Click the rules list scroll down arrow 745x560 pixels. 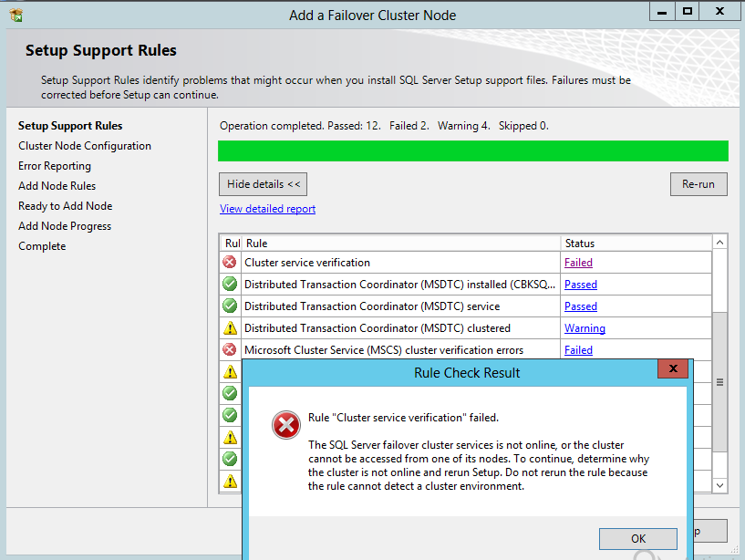click(x=719, y=485)
